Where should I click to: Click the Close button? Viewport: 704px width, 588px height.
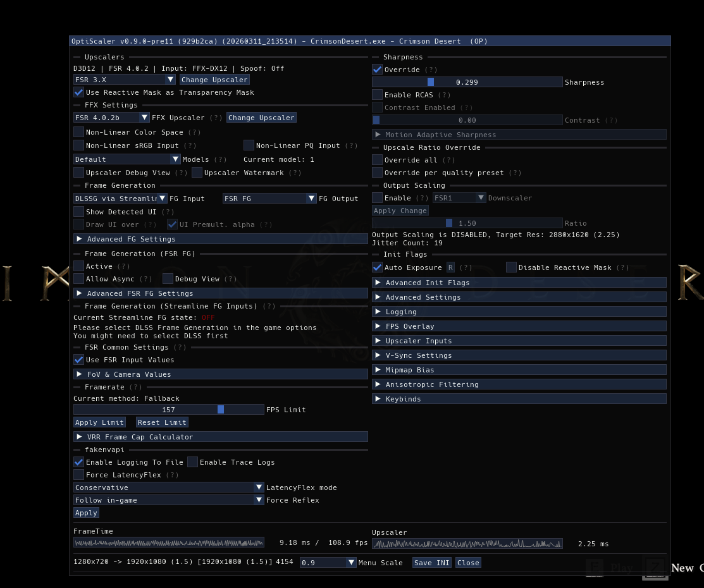pos(468,563)
